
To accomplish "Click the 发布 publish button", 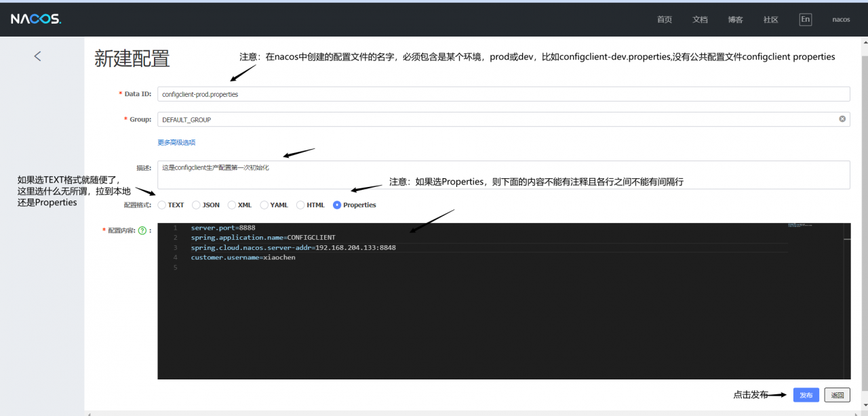I will click(806, 395).
